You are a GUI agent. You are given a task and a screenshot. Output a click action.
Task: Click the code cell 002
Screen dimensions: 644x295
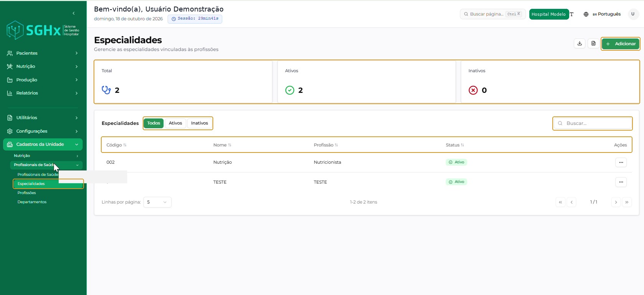coord(110,162)
